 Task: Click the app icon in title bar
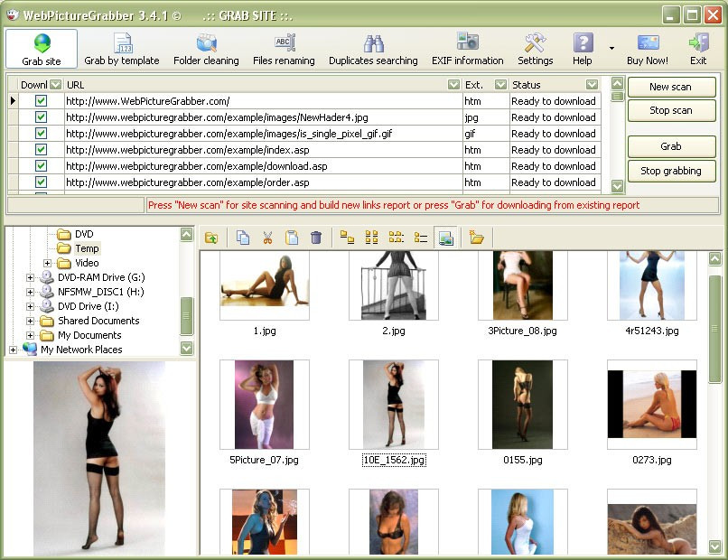pyautogui.click(x=13, y=14)
